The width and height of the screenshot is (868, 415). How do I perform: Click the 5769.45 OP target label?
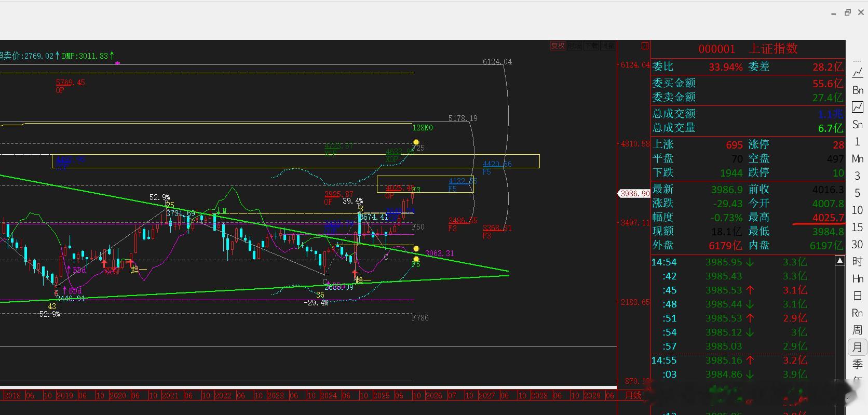click(x=70, y=82)
